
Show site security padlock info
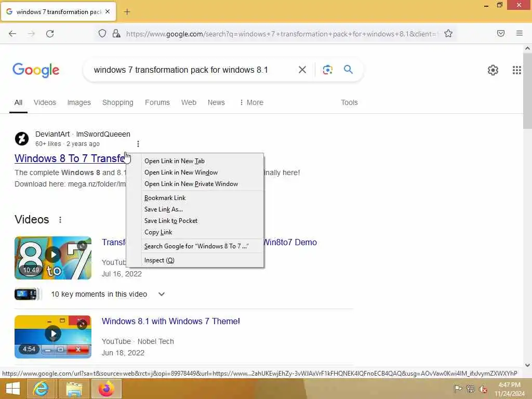click(x=116, y=33)
